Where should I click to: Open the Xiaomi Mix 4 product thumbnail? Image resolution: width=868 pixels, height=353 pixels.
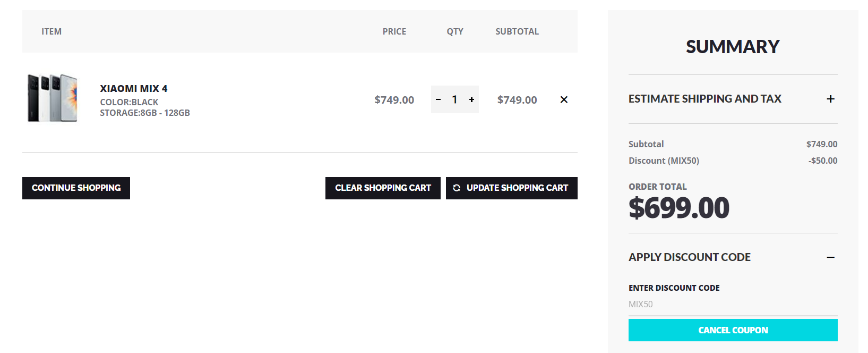coord(53,98)
